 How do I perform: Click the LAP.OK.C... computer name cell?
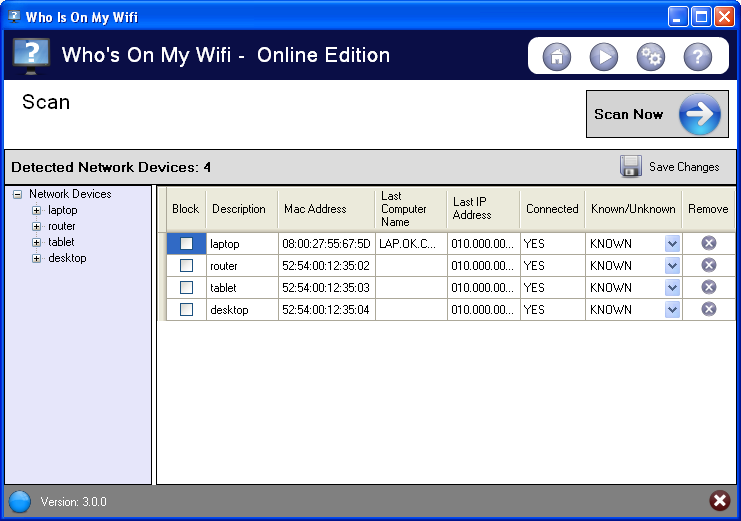(411, 243)
